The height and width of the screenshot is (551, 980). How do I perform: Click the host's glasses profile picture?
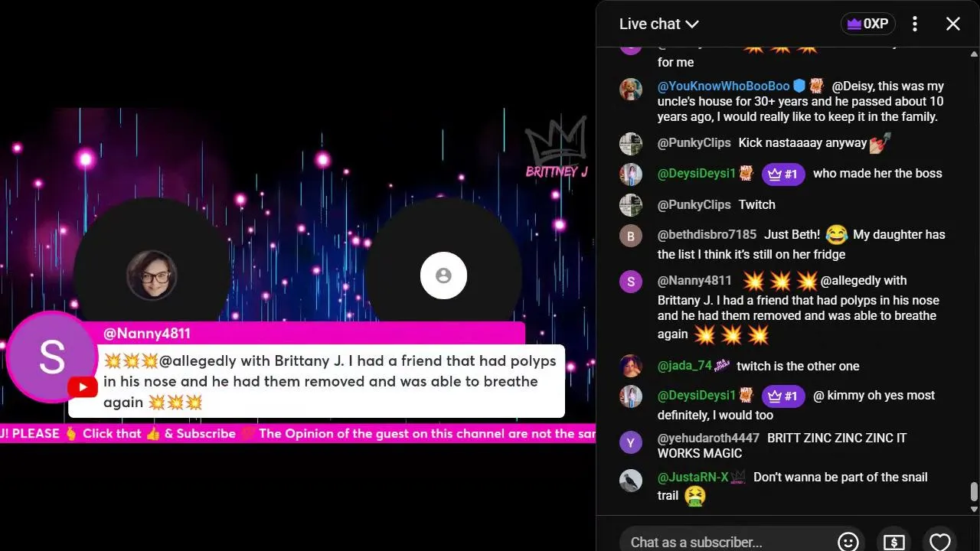[x=152, y=275]
